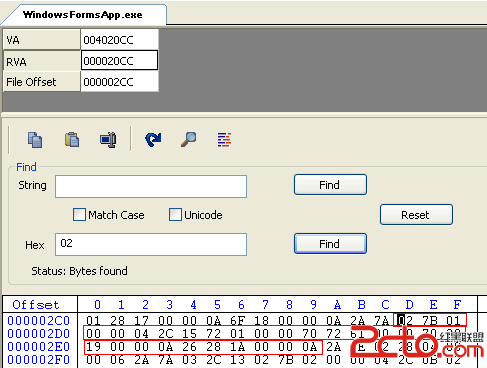Toggle the Unicode checkbox

[x=175, y=214]
